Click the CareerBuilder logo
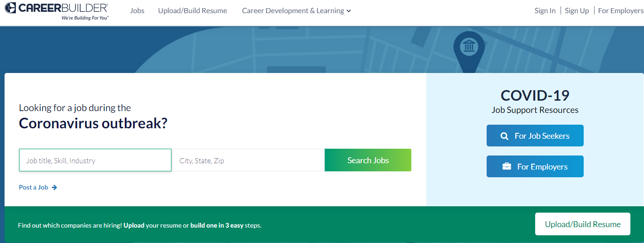The width and height of the screenshot is (644, 243). click(x=57, y=11)
